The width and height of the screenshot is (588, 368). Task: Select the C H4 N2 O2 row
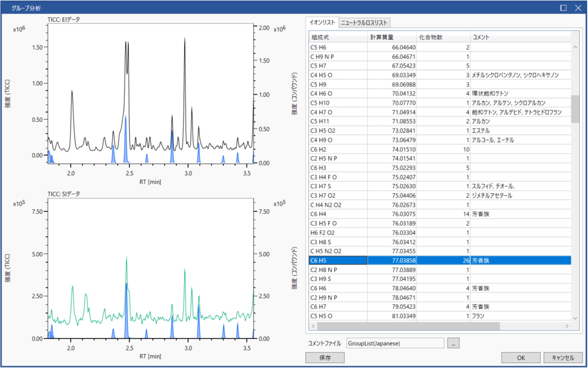[440, 205]
